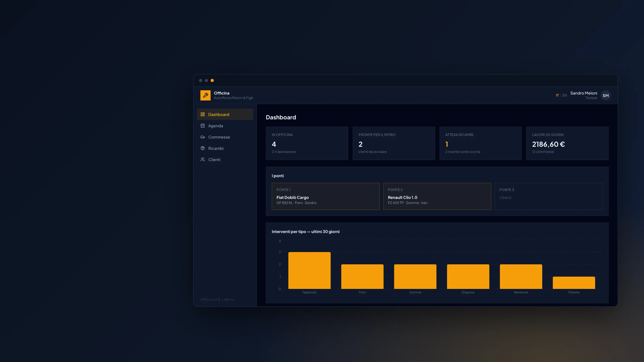
Task: Click '12 commesse' text
Action: click(x=543, y=152)
